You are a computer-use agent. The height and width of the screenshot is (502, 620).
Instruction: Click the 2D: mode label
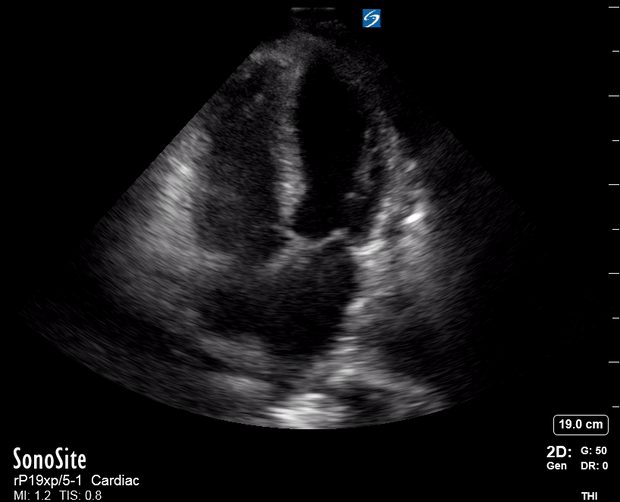click(x=559, y=451)
